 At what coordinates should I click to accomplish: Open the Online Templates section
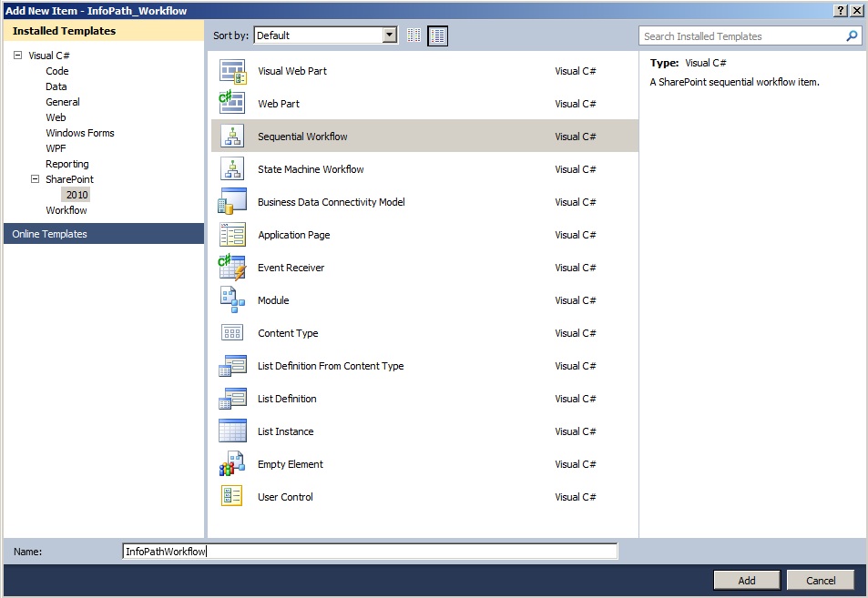tap(104, 233)
